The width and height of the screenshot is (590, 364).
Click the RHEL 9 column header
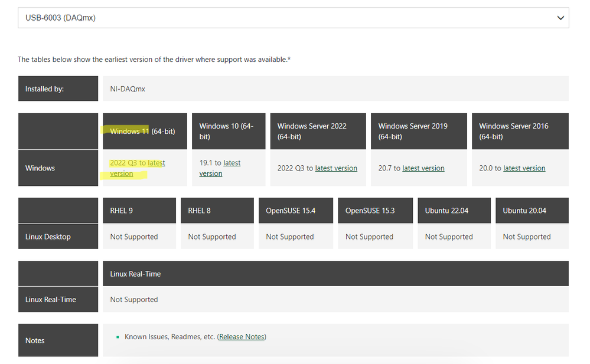pos(139,211)
